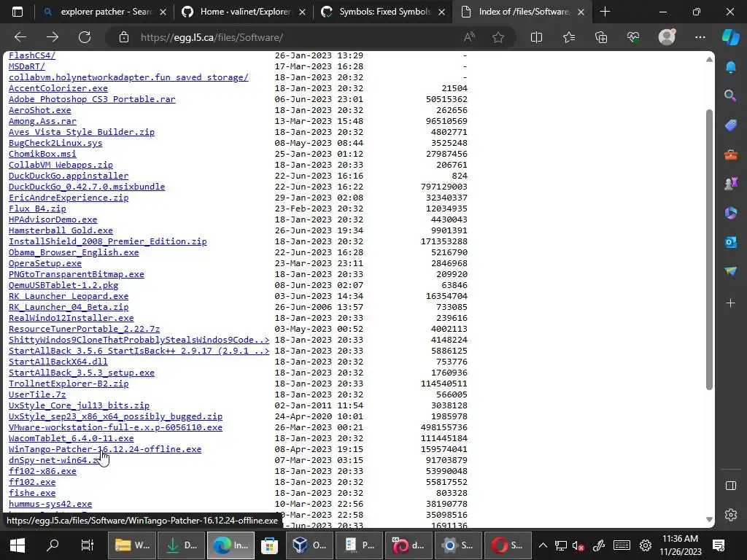
Task: Open the taskbar clock and date
Action: coord(681,545)
